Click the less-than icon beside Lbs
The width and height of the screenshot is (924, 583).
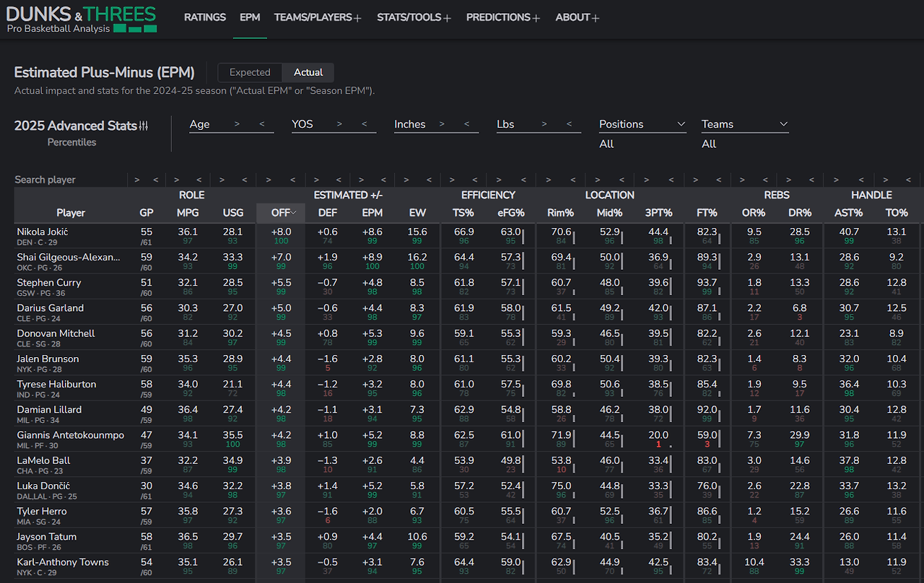coord(570,124)
